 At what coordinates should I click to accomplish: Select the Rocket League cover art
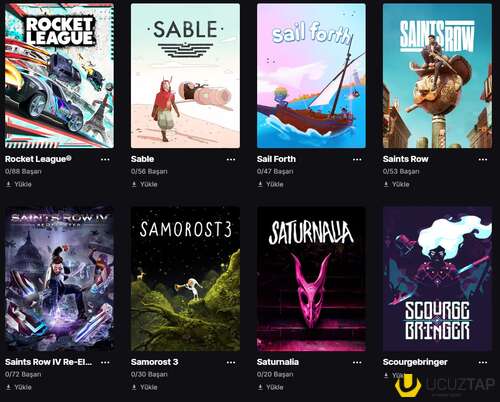[59, 76]
